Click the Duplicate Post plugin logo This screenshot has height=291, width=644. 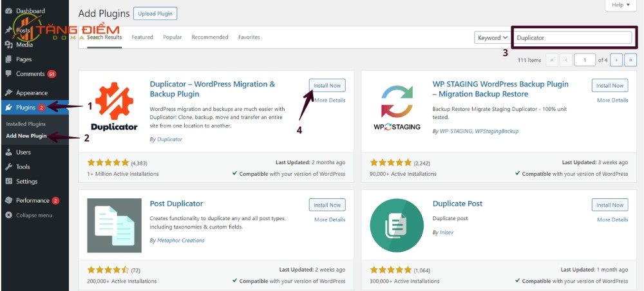(x=397, y=225)
